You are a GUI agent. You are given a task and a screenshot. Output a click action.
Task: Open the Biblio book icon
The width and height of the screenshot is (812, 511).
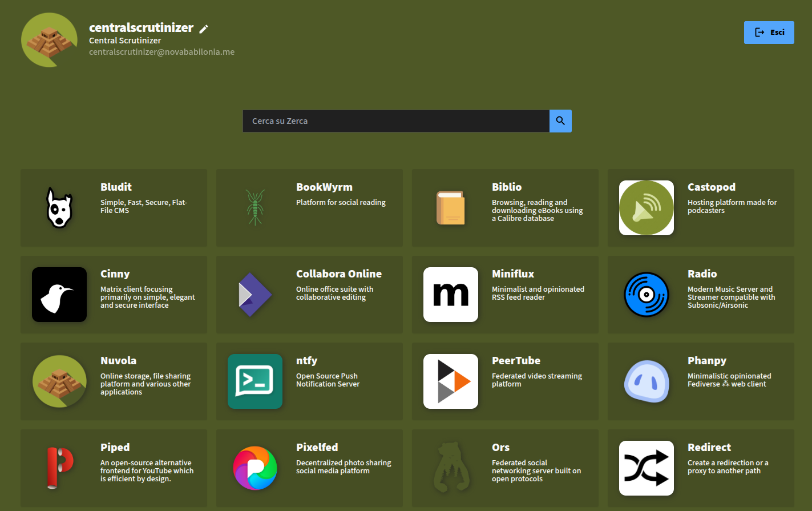[x=451, y=208]
